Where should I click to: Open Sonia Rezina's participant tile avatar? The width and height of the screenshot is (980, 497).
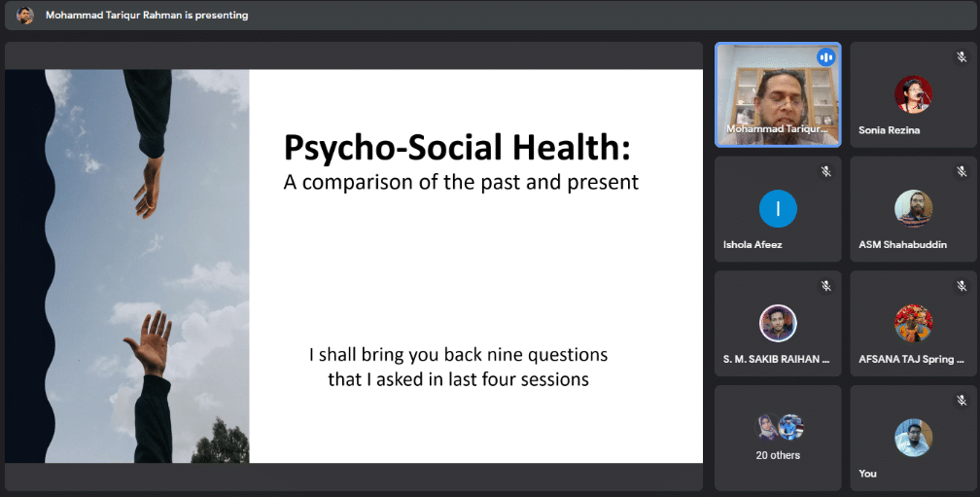(913, 94)
